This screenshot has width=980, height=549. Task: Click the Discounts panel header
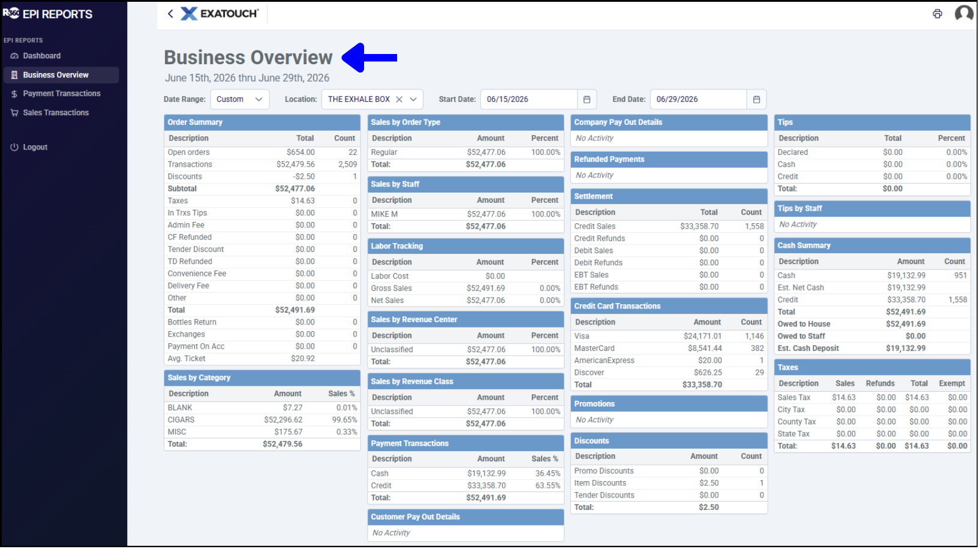coord(669,441)
